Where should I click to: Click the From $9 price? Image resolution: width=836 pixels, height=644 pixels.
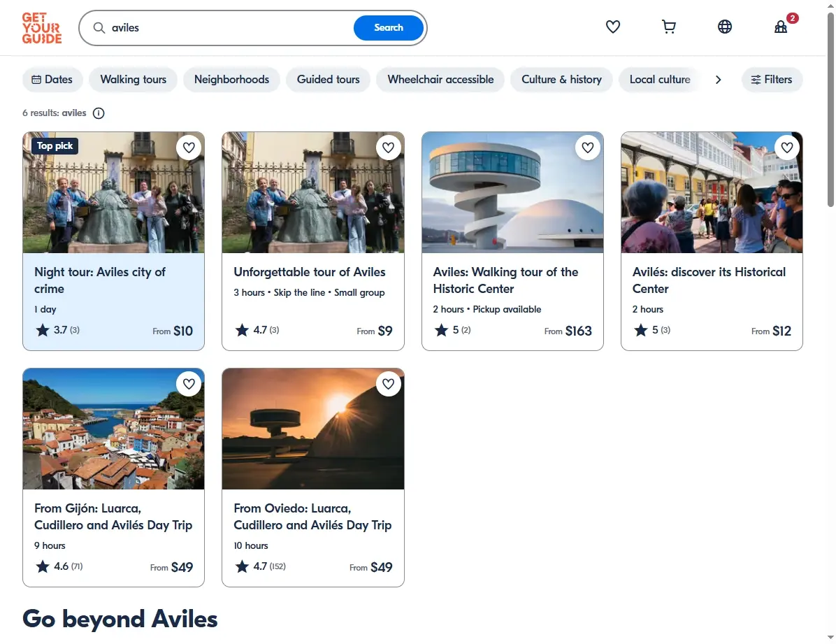(374, 331)
